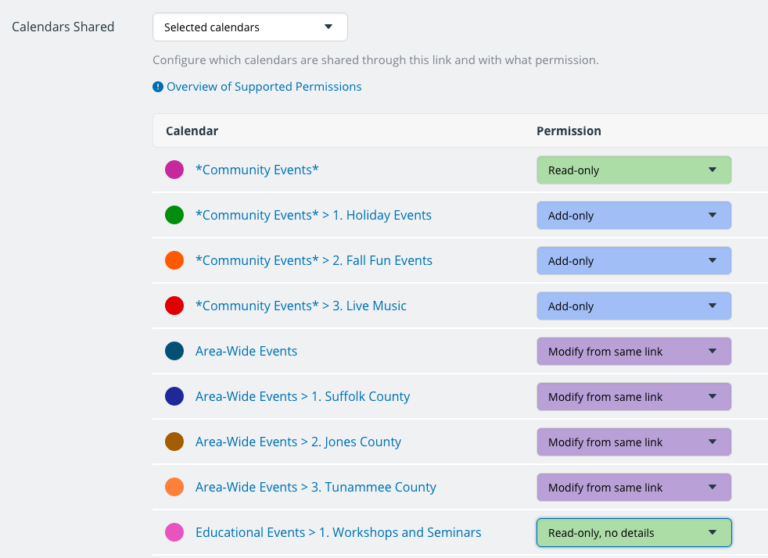Click the pink dot for Workshops and Seminars
This screenshot has height=558, width=768.
pos(174,532)
